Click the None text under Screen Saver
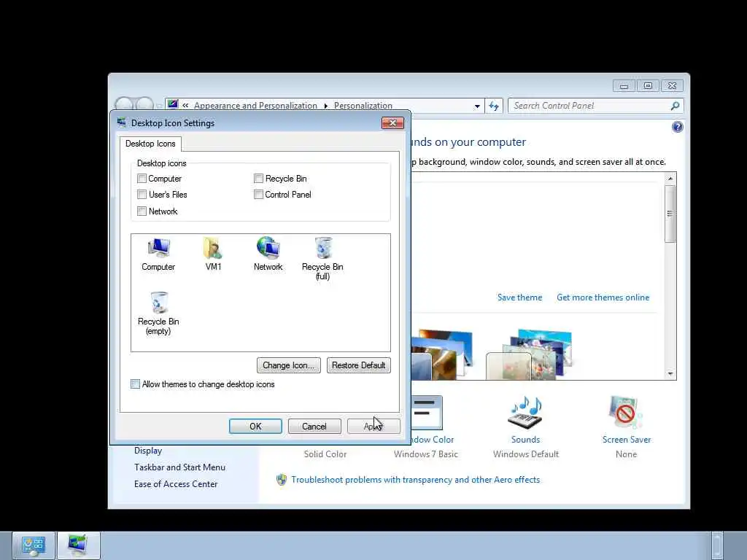 pos(626,454)
